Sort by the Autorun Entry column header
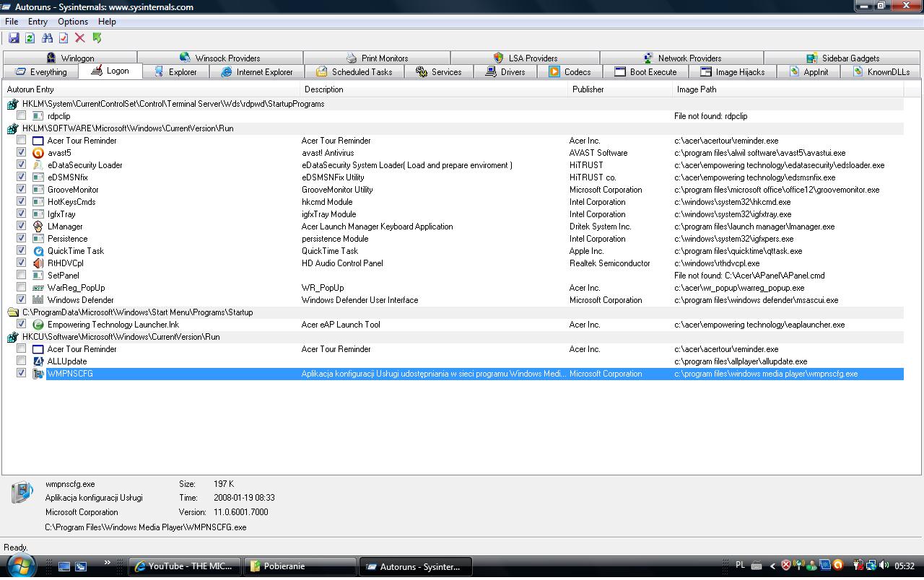 152,89
